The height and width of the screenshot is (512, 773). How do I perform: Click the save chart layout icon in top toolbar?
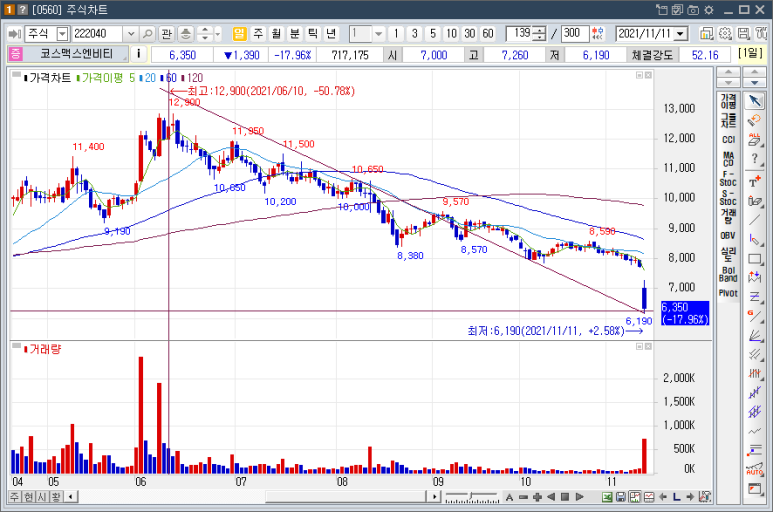click(743, 34)
